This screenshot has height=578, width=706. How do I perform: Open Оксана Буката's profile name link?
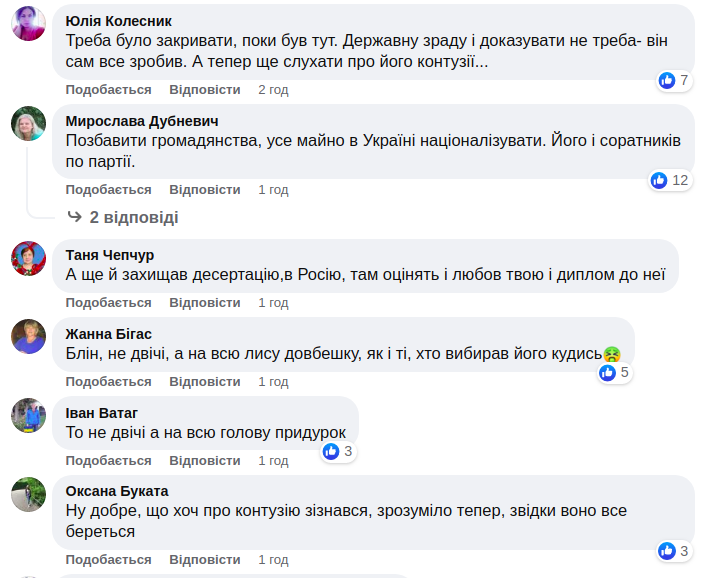coord(117,491)
